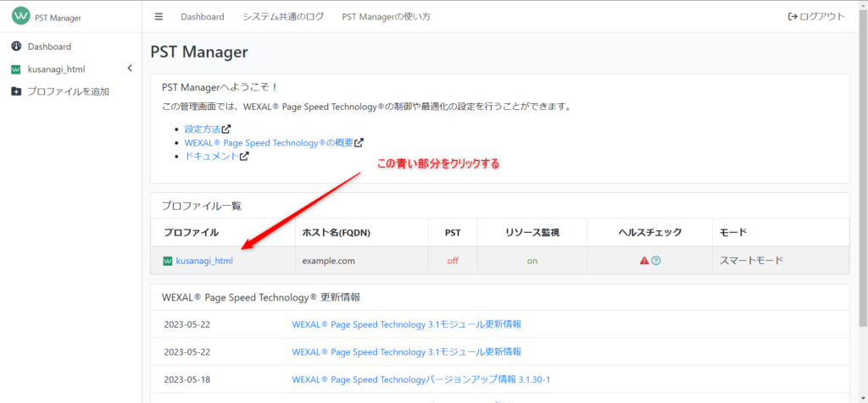Click the PST Manager brand text in sidebar
The width and height of the screenshot is (868, 403).
tap(58, 18)
